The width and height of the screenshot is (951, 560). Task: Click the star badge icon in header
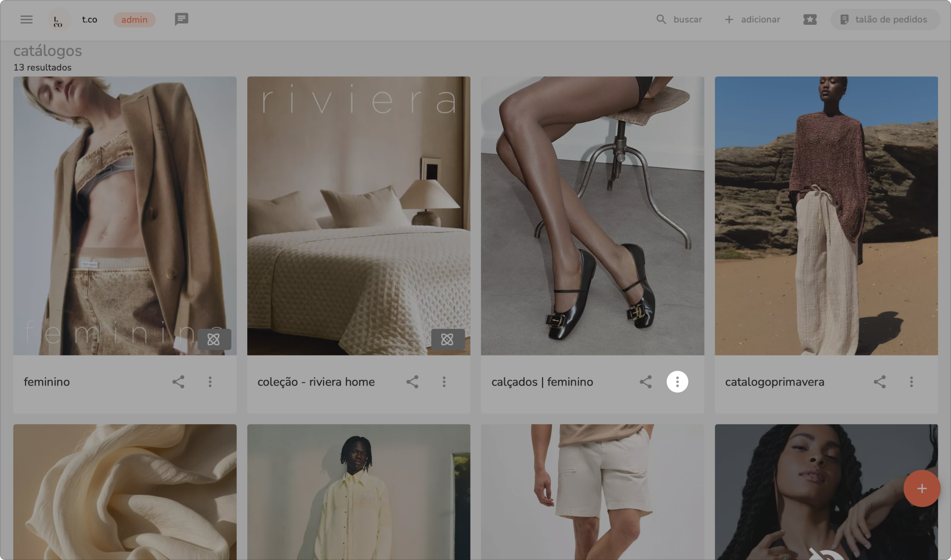pyautogui.click(x=810, y=19)
